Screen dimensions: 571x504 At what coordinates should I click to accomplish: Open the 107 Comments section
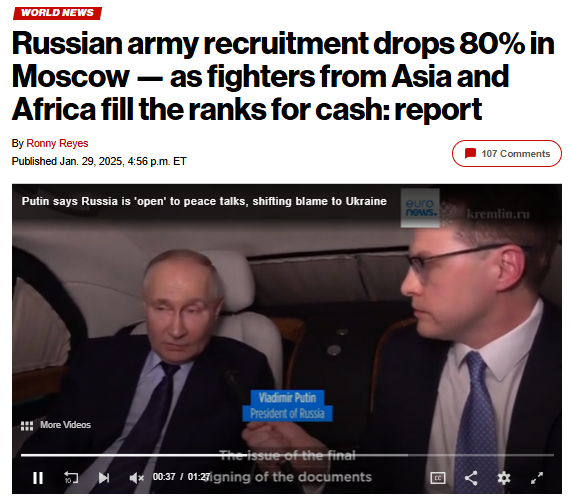(x=507, y=153)
